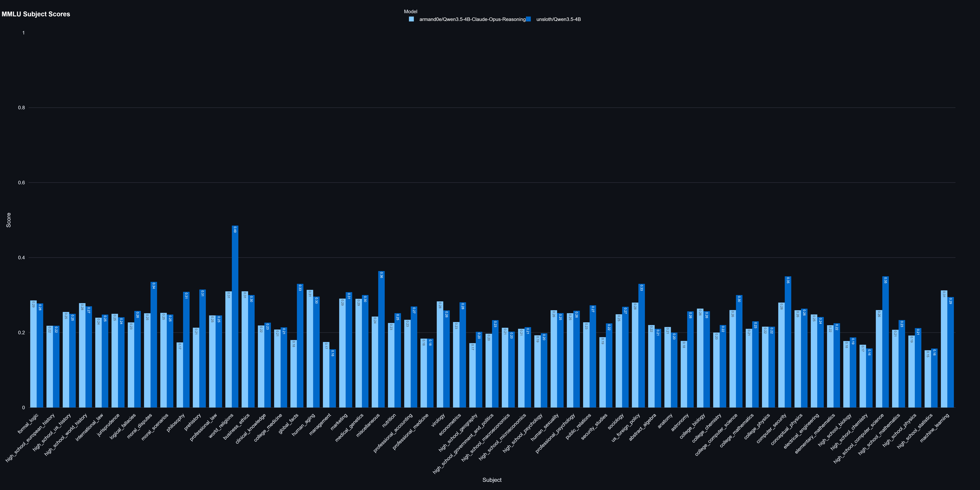Click the virology x-axis label

[438, 420]
